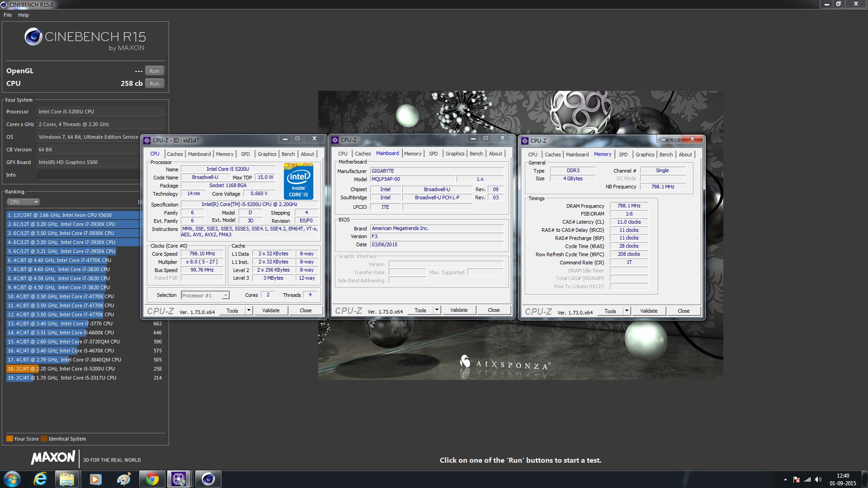The height and width of the screenshot is (488, 868).
Task: Open Bench tab in xid1d7 window
Action: (288, 154)
